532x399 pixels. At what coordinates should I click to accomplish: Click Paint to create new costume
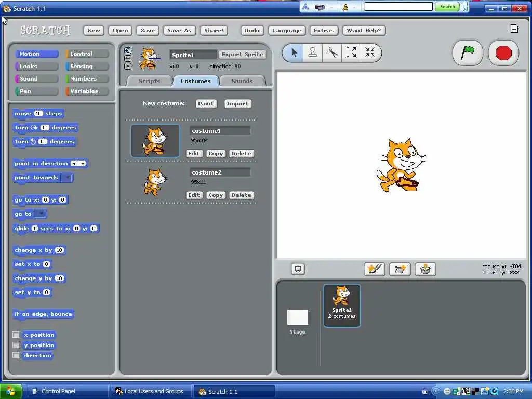pyautogui.click(x=206, y=104)
